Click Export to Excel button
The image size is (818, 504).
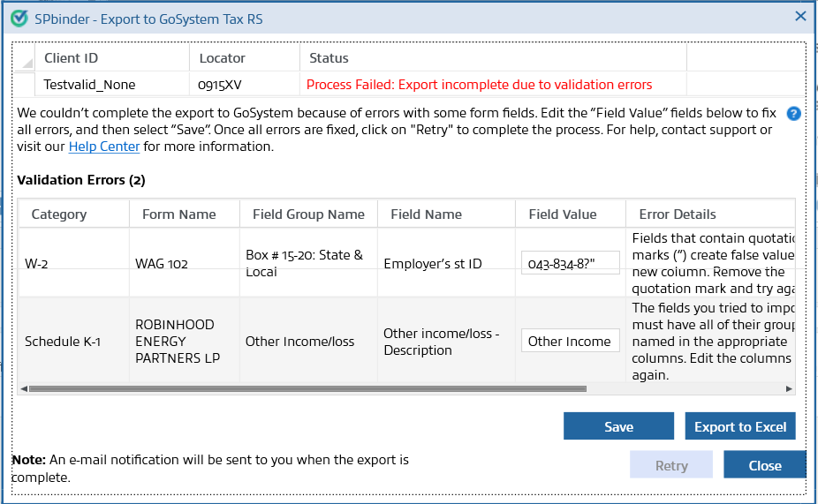click(740, 426)
